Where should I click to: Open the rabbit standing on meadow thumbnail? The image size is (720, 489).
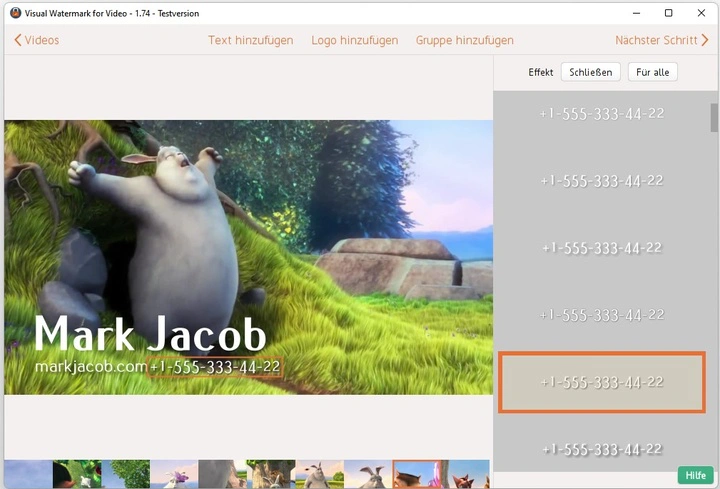click(320, 474)
